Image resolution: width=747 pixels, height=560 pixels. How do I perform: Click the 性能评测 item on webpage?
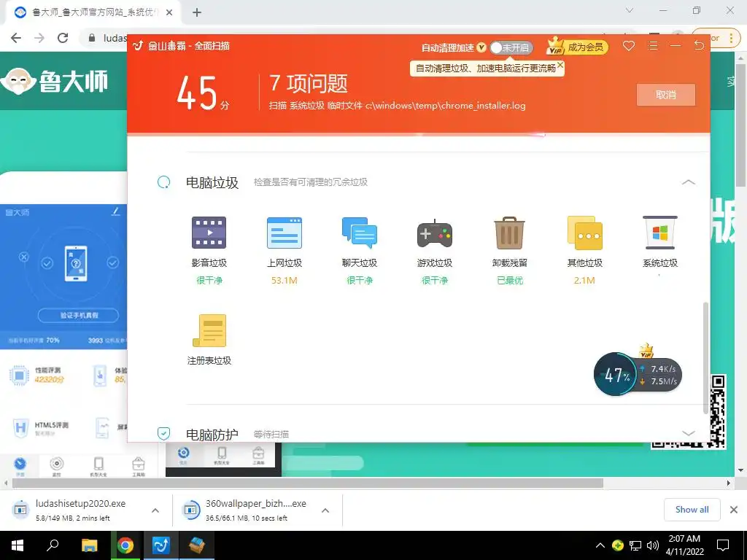tap(37, 375)
